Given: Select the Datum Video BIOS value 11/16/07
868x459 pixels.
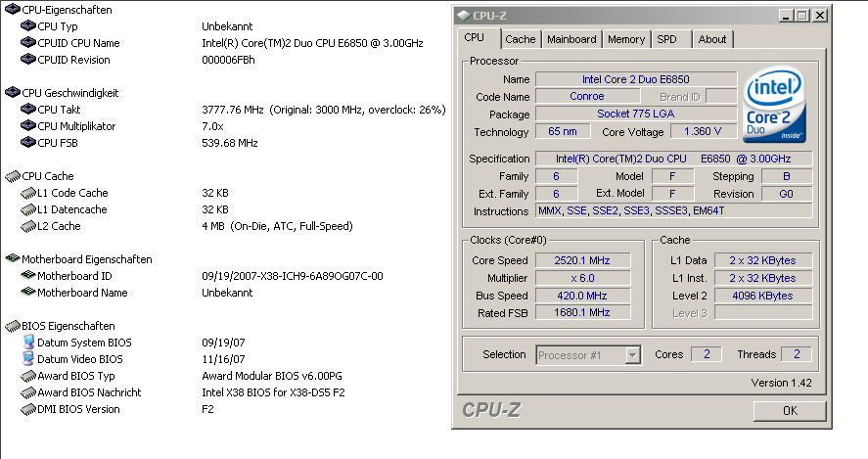Looking at the screenshot, I should click(224, 359).
